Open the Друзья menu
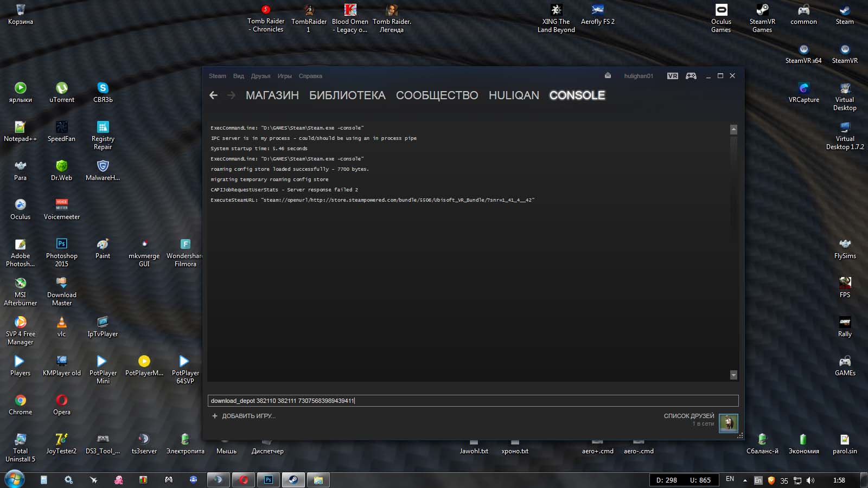 point(261,76)
